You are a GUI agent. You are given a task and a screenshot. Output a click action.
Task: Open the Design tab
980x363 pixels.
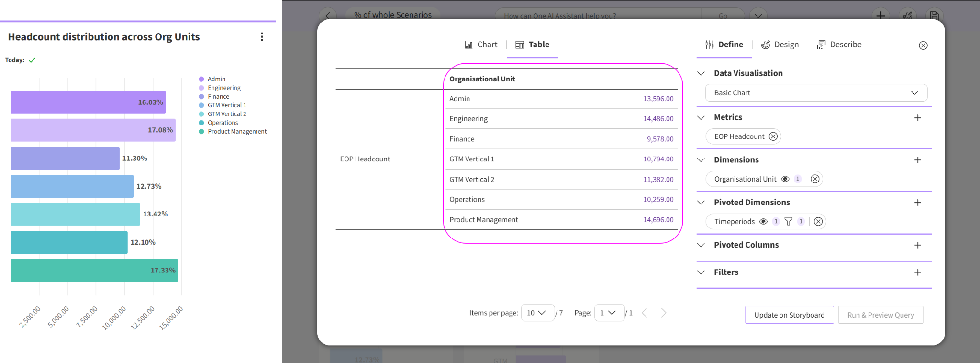(x=780, y=45)
